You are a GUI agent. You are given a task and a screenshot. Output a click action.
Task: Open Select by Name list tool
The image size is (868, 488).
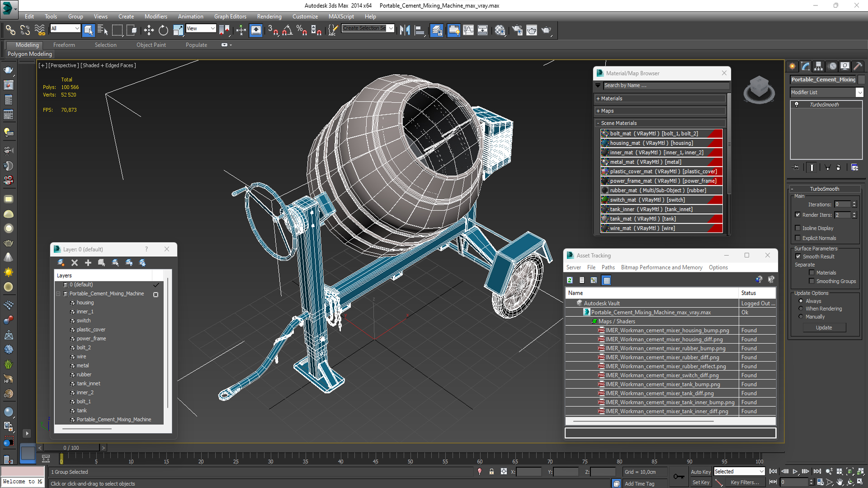tap(103, 30)
